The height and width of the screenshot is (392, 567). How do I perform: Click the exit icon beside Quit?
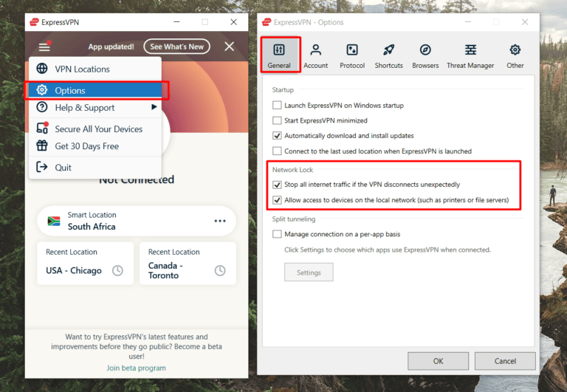tap(42, 167)
